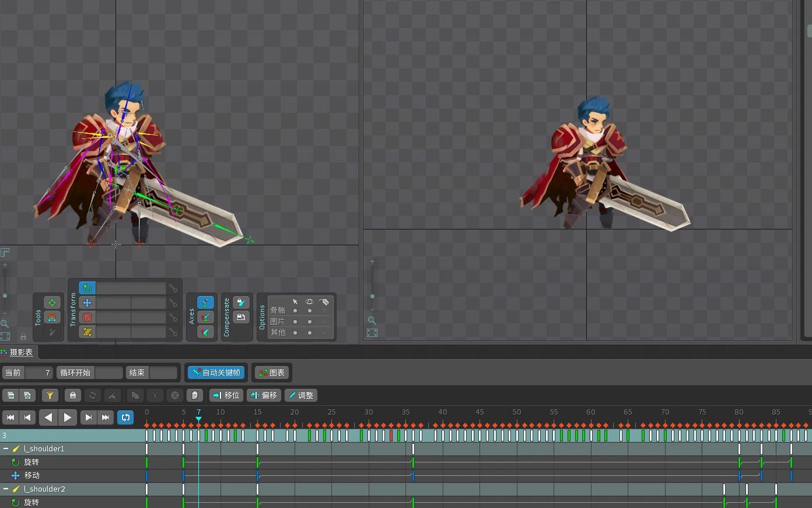Image resolution: width=812 pixels, height=508 pixels.
Task: Click the left viewport zoom magnifier icon
Action: tap(5, 323)
